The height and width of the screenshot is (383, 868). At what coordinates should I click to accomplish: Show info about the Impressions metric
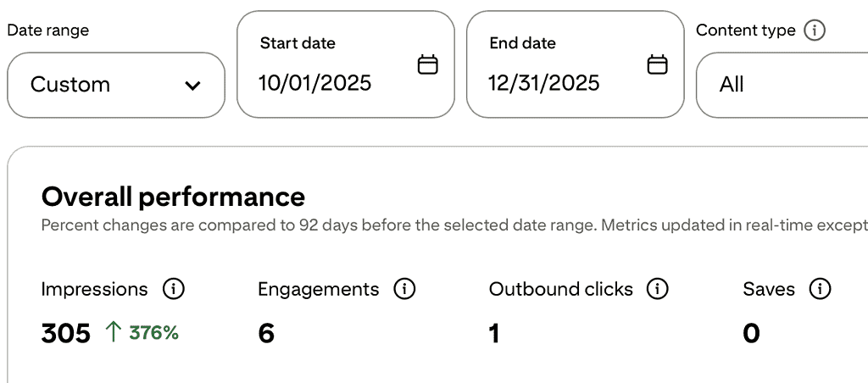click(173, 289)
